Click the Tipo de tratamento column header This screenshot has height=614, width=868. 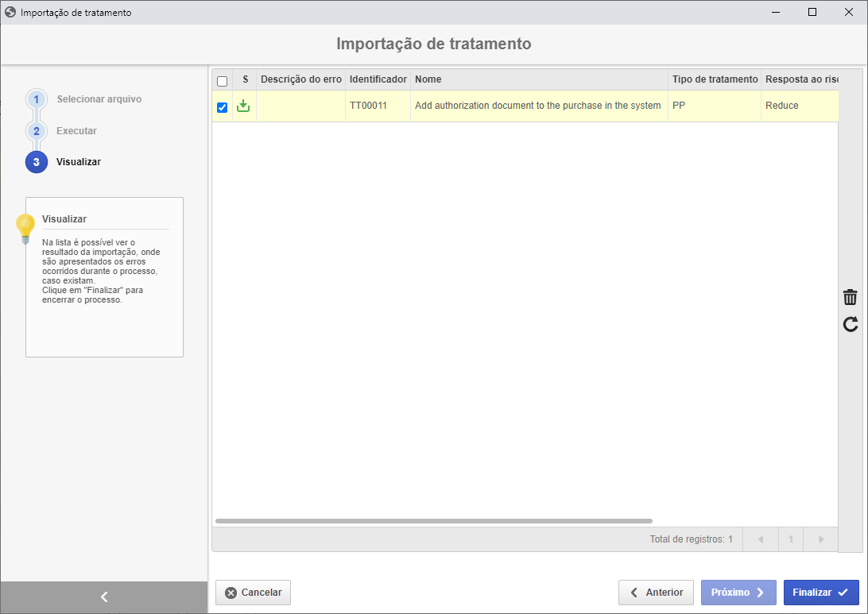click(x=715, y=79)
